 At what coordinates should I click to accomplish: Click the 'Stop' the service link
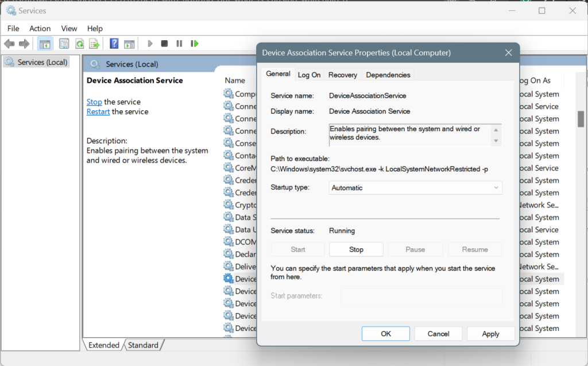pyautogui.click(x=94, y=102)
